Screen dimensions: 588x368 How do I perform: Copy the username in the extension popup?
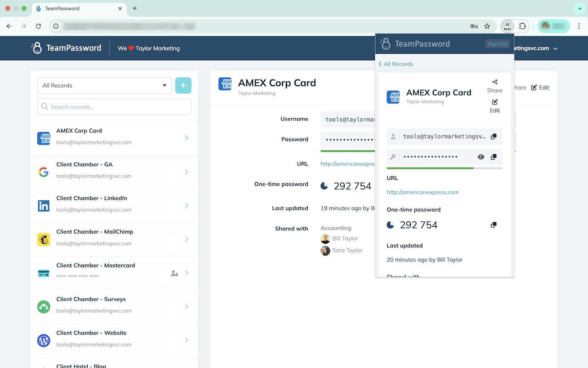click(x=493, y=137)
